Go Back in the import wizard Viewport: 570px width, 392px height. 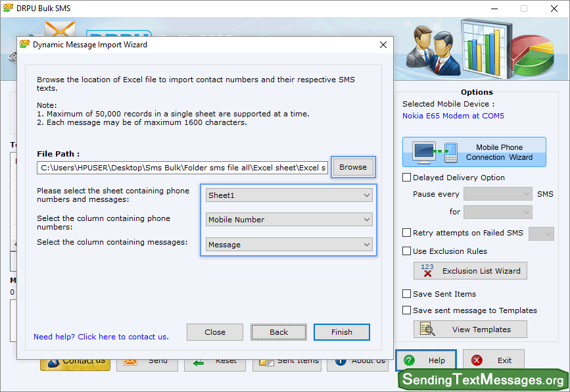(x=279, y=332)
